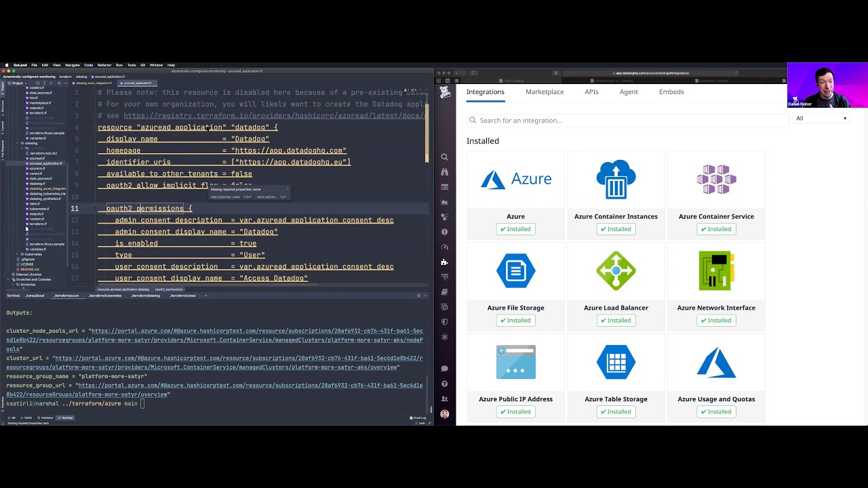Screen dimensions: 868x488
Task: Open the Project view dropdown in tool window
Action: click(19, 83)
